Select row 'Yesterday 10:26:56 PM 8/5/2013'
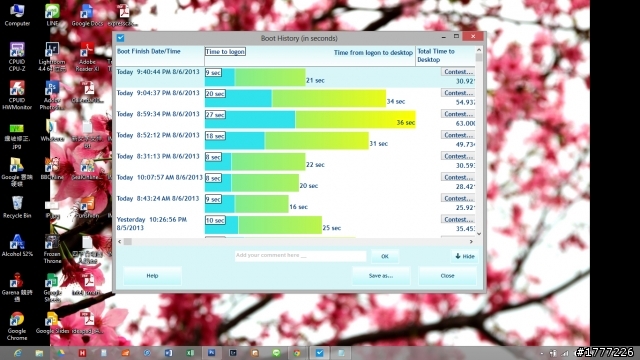Viewport: 640px width, 360px height. point(296,224)
